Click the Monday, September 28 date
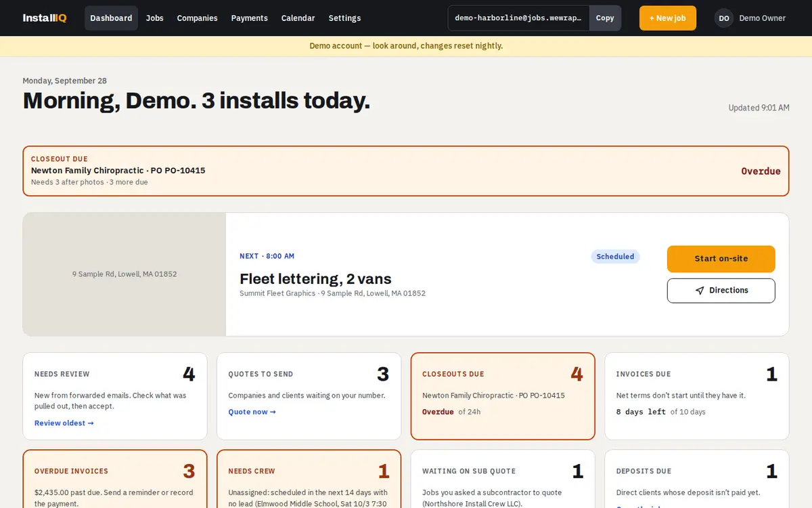The image size is (812, 508). click(x=64, y=81)
